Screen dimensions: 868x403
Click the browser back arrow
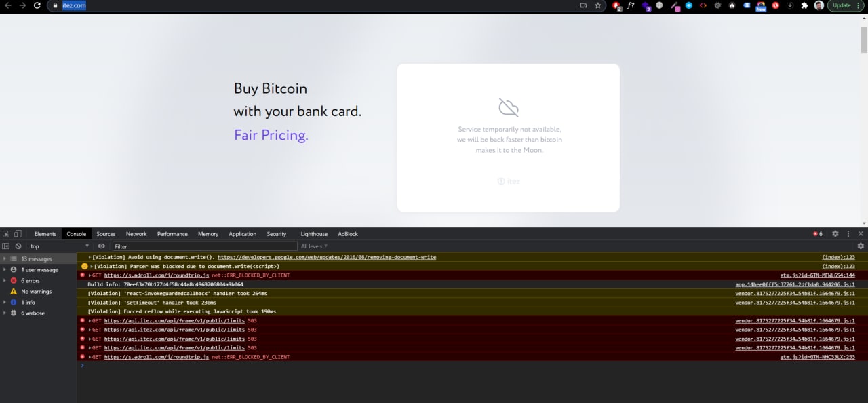8,5
